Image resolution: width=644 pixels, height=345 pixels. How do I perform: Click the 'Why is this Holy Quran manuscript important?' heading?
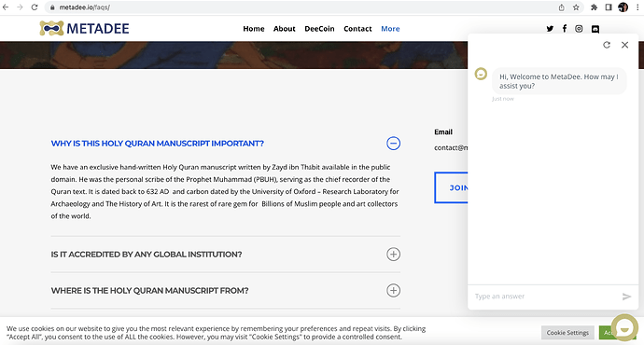point(158,144)
